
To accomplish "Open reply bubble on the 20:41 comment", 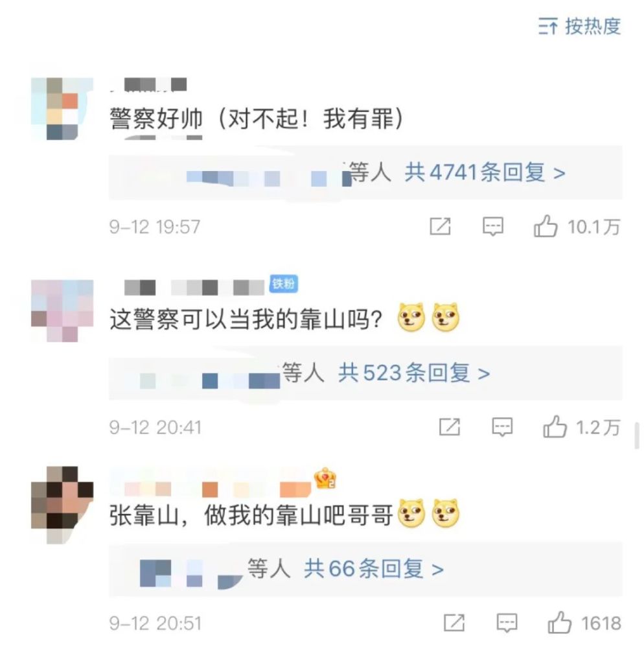I will [502, 427].
